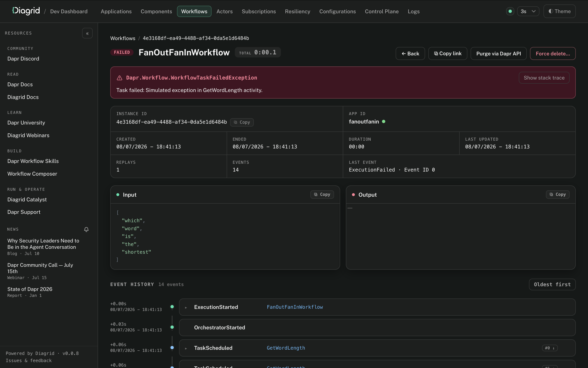Screen dimensions: 588x368
Task: Click fanoutfanin app ID
Action: pyautogui.click(x=364, y=122)
